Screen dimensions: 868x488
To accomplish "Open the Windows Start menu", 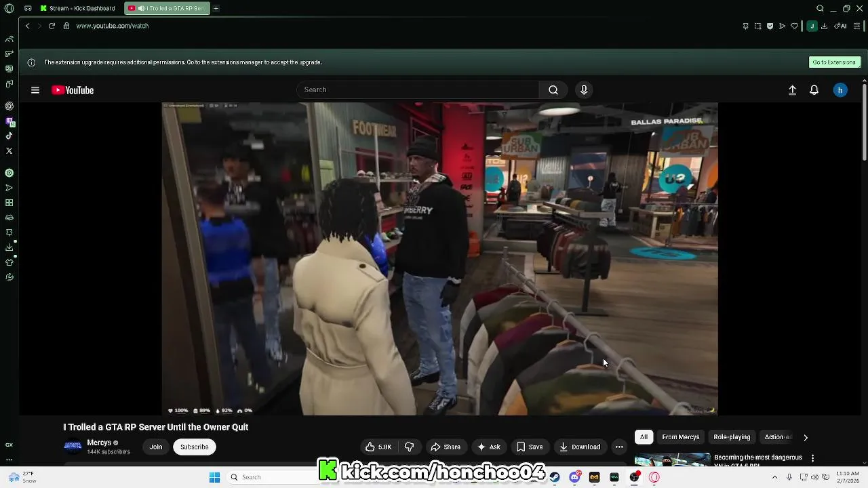I will pos(214,477).
